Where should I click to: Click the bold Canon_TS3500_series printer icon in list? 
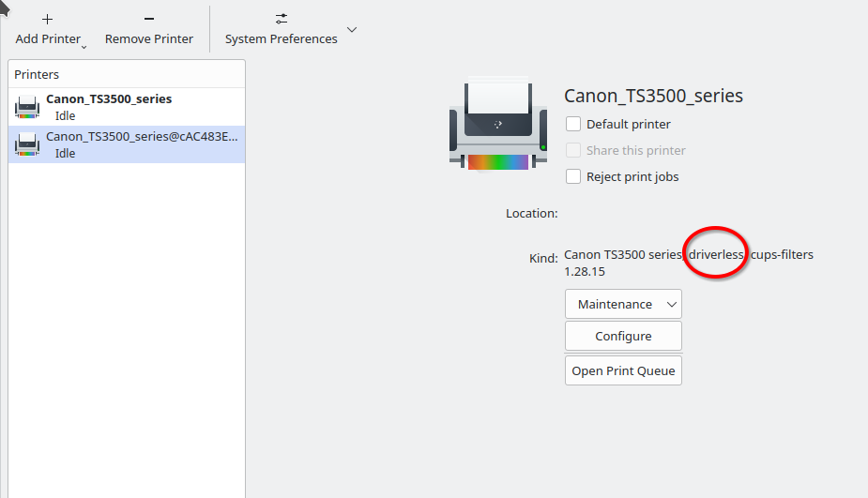pos(27,107)
